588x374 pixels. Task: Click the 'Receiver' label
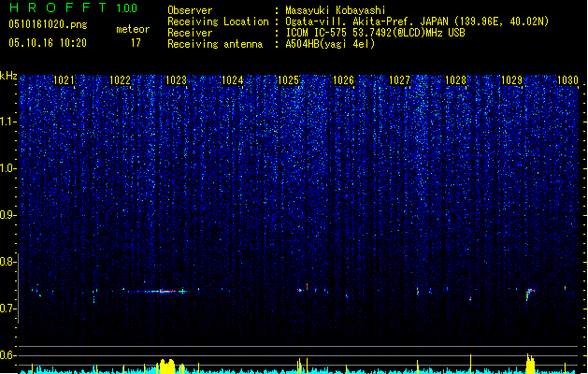[x=190, y=33]
